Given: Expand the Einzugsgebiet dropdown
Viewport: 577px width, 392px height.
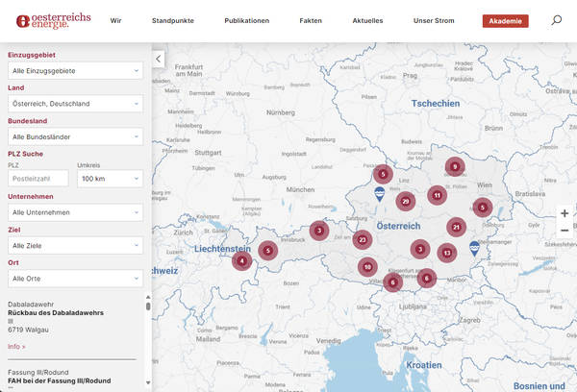Looking at the screenshot, I should [75, 71].
